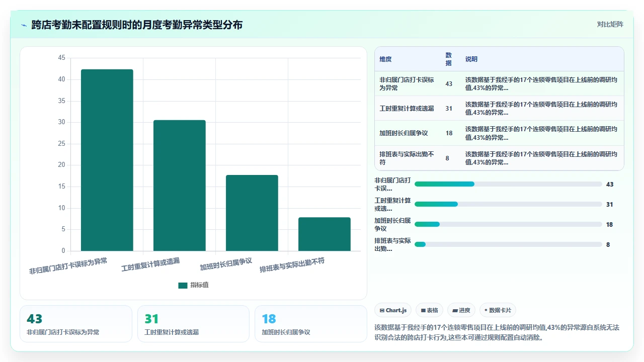Click the summary paragraph below the tags
Image resolution: width=644 pixels, height=362 pixels.
(497, 332)
